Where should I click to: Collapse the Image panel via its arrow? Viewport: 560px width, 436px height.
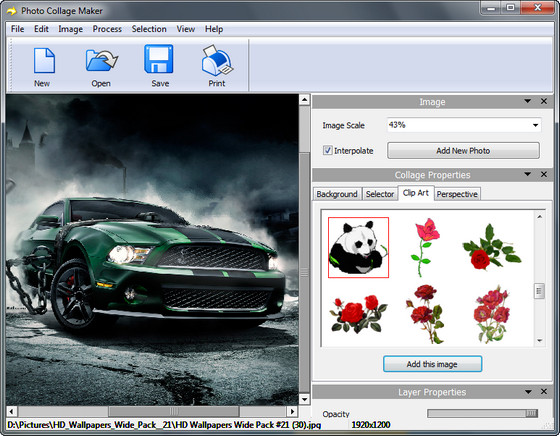528,101
